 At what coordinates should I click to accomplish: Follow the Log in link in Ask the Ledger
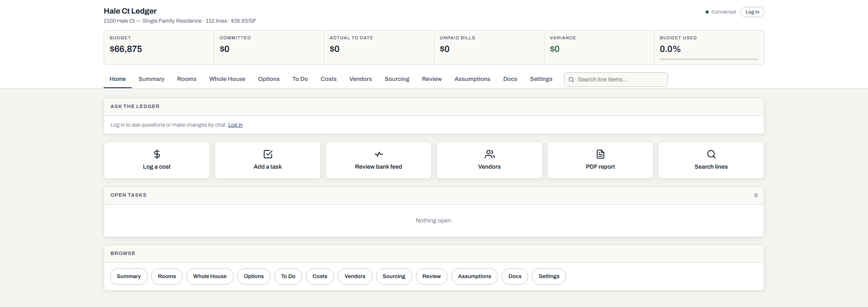235,125
